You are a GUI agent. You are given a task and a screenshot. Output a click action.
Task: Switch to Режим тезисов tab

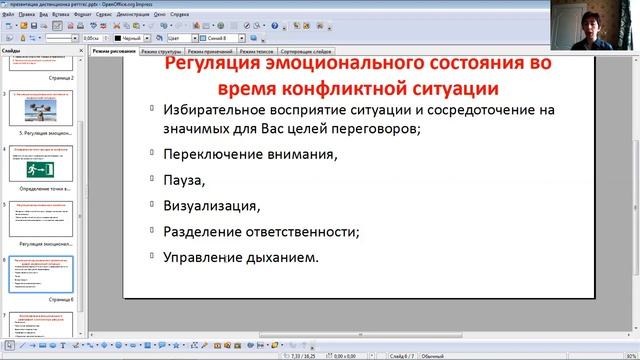point(256,51)
